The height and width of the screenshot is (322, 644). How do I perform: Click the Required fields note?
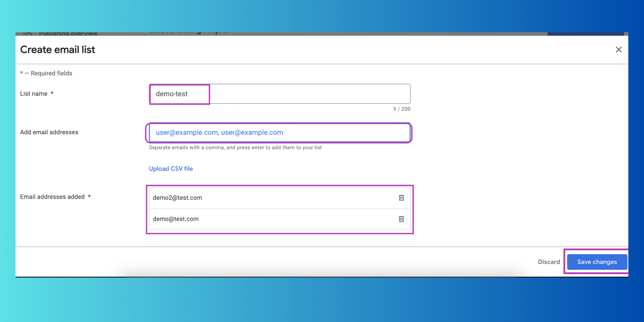tap(46, 73)
